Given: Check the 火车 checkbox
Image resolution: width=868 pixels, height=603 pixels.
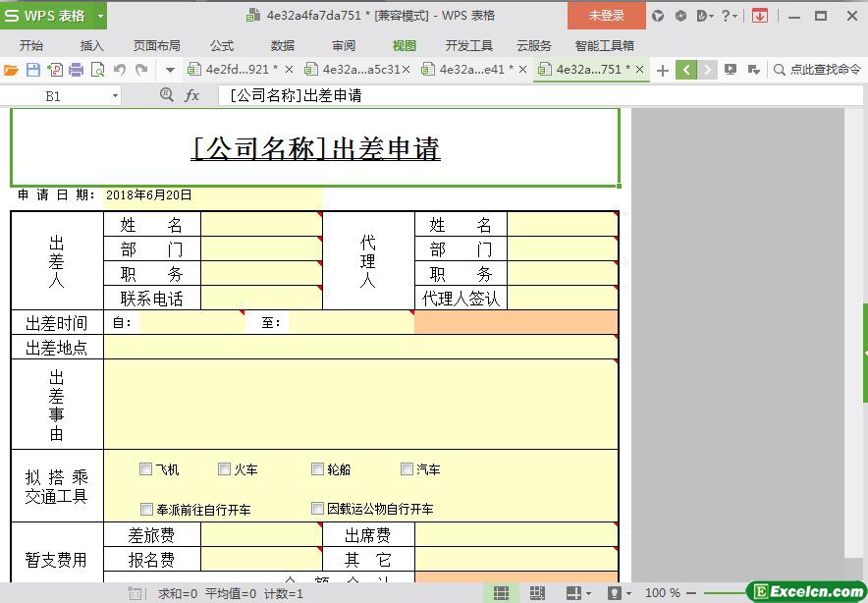Looking at the screenshot, I should [225, 469].
